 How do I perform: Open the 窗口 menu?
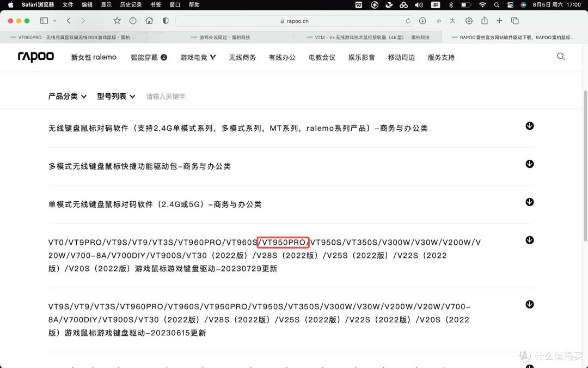pos(175,5)
